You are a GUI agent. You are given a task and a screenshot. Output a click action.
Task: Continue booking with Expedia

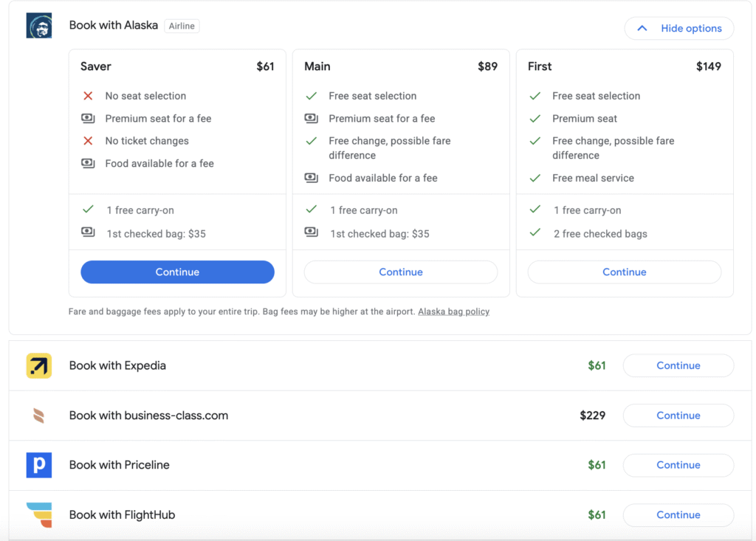point(678,365)
